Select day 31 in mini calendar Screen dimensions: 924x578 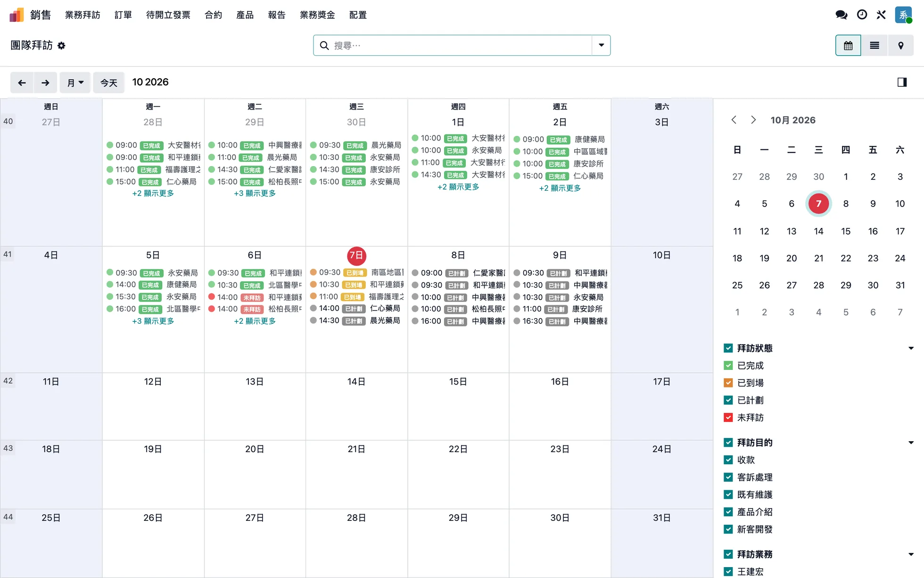900,285
